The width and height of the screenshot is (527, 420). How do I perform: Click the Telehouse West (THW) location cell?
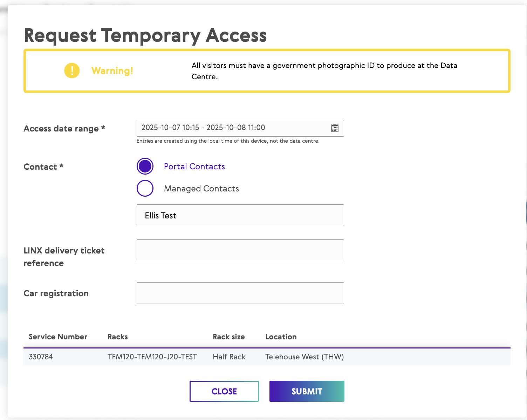tap(304, 357)
